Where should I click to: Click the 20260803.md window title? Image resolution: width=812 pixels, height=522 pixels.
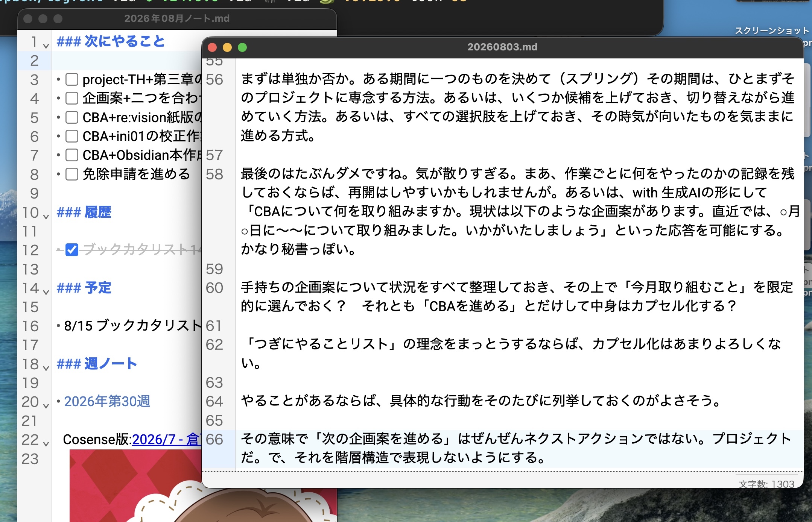tap(502, 47)
